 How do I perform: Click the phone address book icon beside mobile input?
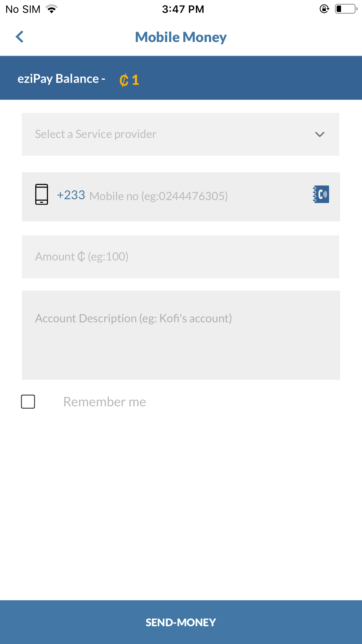coord(321,194)
